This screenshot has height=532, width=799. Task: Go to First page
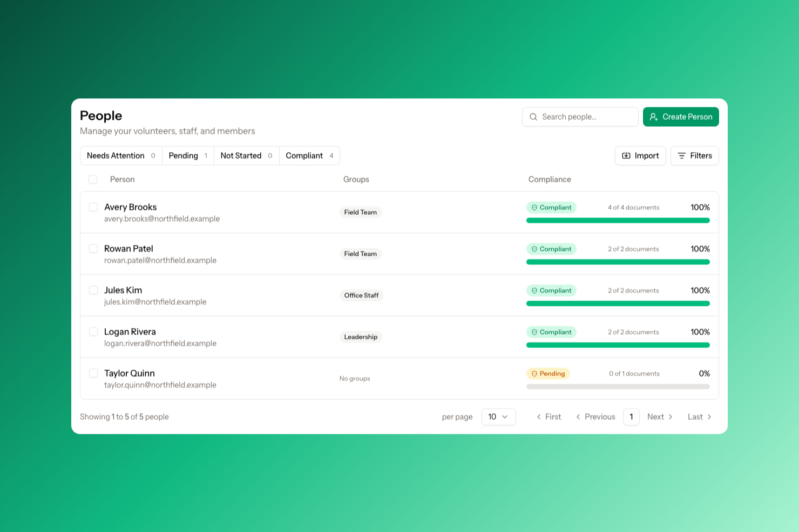click(549, 417)
